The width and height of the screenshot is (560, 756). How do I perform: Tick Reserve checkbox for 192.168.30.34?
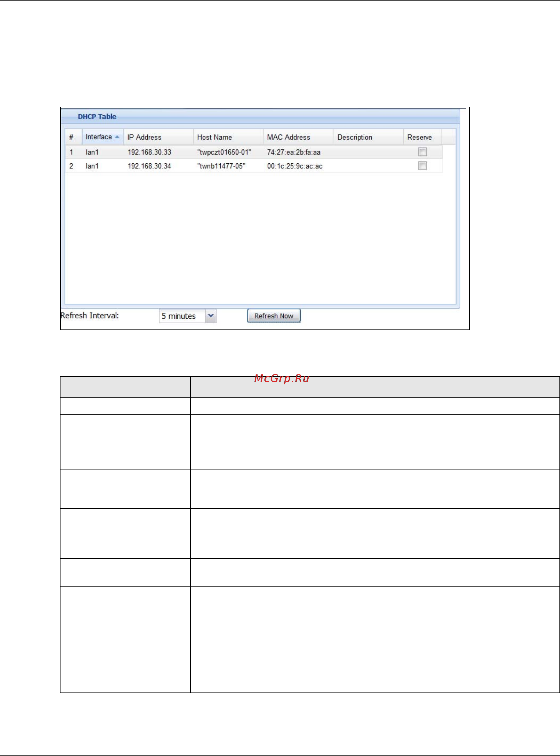422,166
